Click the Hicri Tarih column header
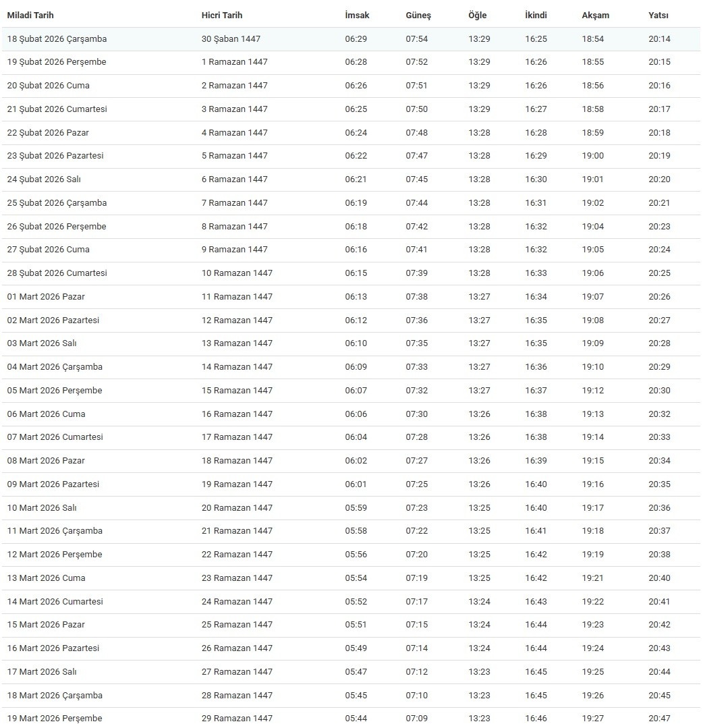Viewport: 703px width, 728px height. click(x=222, y=15)
